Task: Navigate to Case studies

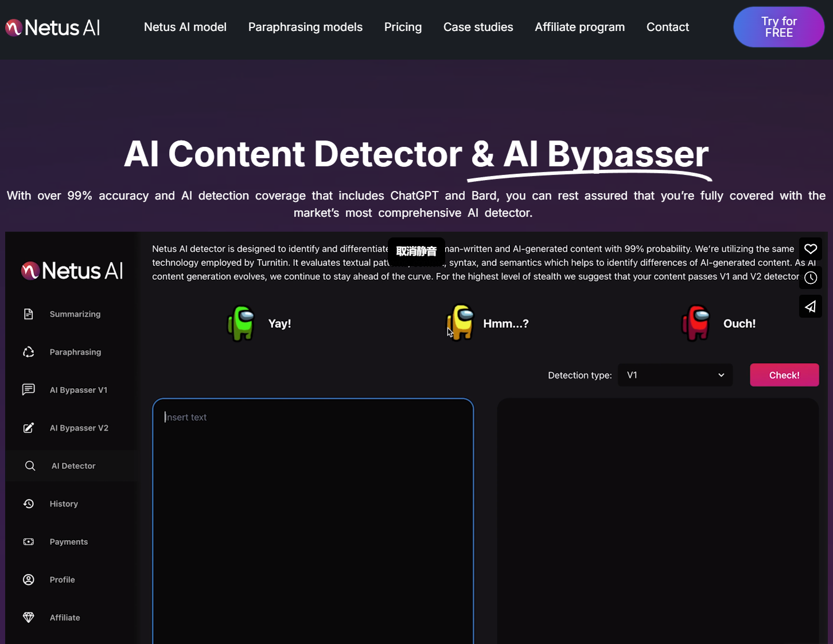Action: (478, 27)
